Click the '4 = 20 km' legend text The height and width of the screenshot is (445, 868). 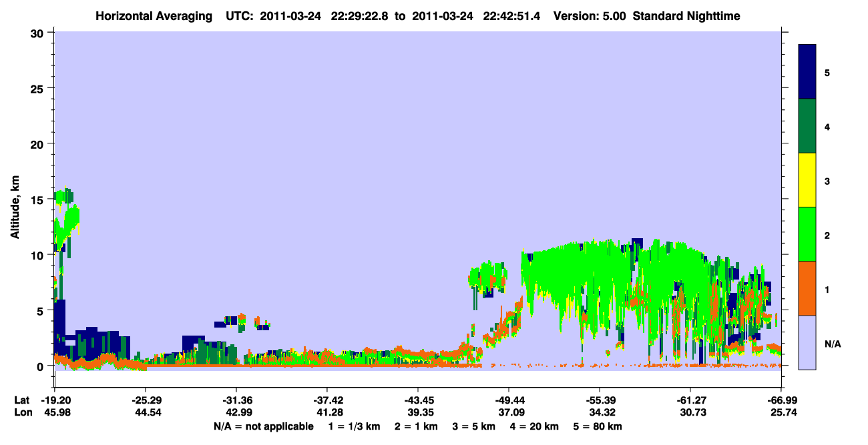click(534, 426)
